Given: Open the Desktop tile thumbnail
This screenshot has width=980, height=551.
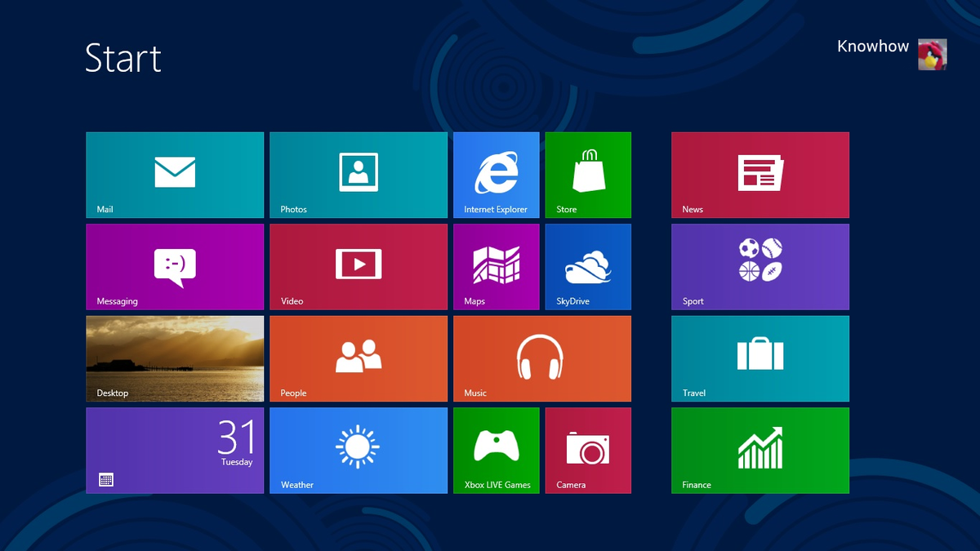Looking at the screenshot, I should click(x=175, y=358).
